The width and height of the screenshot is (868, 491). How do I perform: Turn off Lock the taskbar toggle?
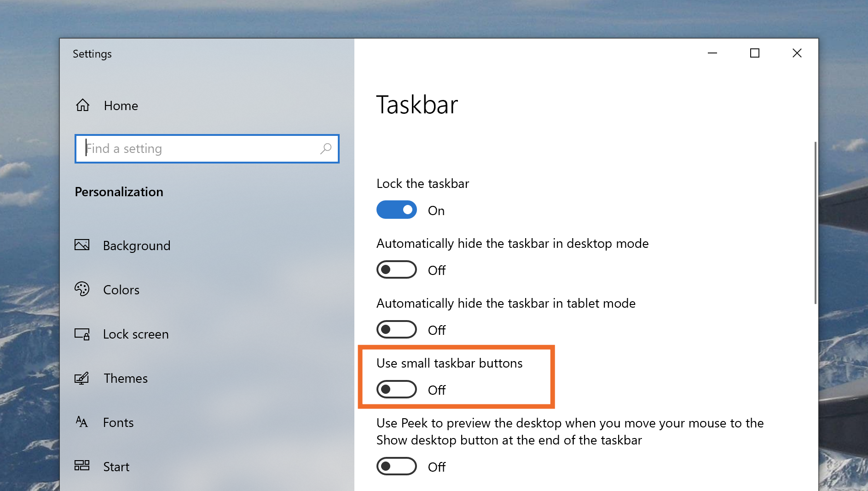(x=396, y=210)
